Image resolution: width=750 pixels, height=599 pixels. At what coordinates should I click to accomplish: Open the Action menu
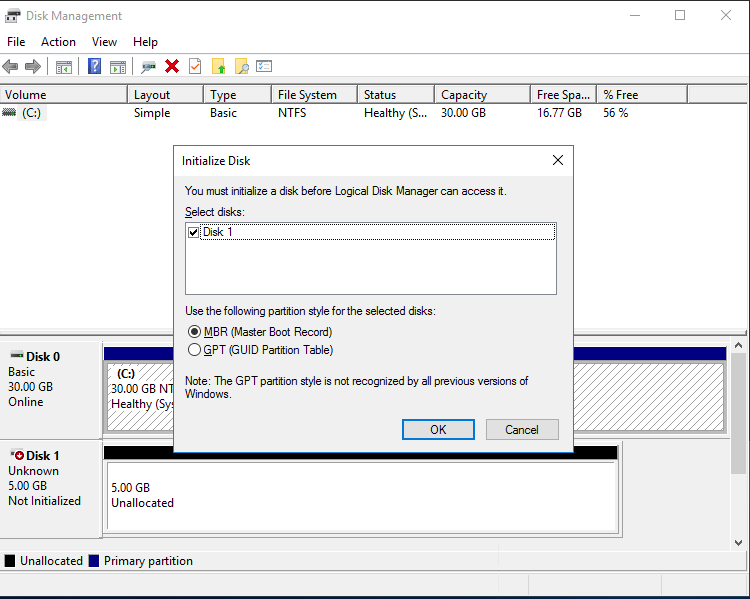tap(58, 42)
